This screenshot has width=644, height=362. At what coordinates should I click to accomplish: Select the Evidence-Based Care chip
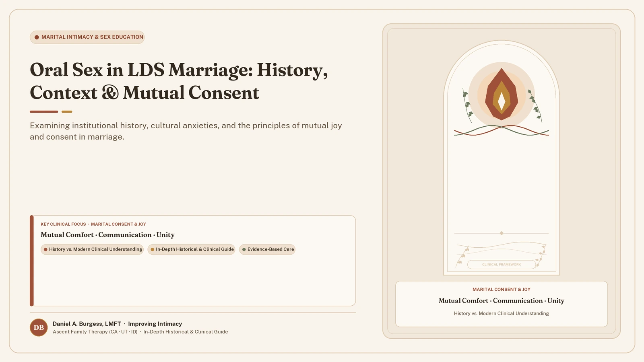coord(267,249)
